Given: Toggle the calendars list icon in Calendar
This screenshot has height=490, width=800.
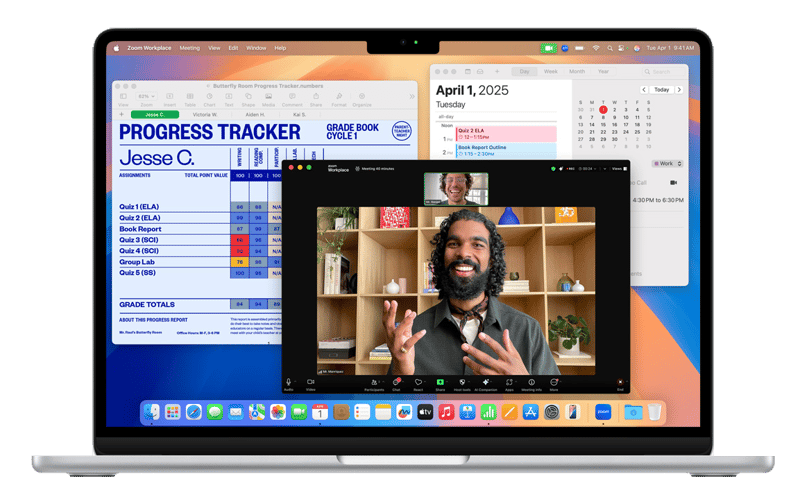Looking at the screenshot, I should (467, 71).
